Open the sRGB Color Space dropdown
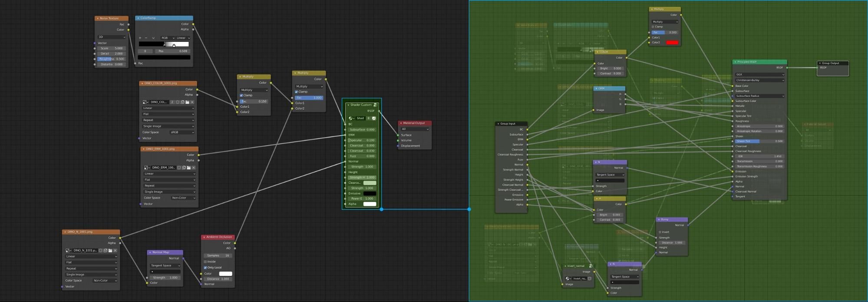 point(182,132)
